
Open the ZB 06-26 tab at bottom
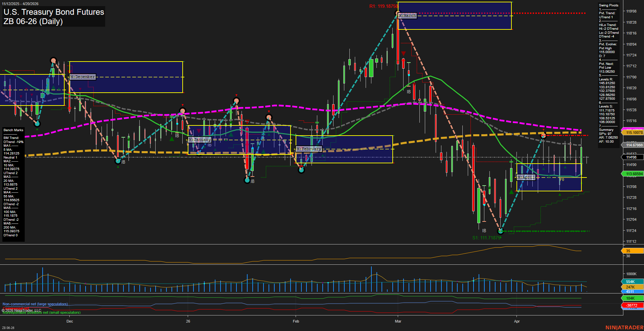click(8, 328)
